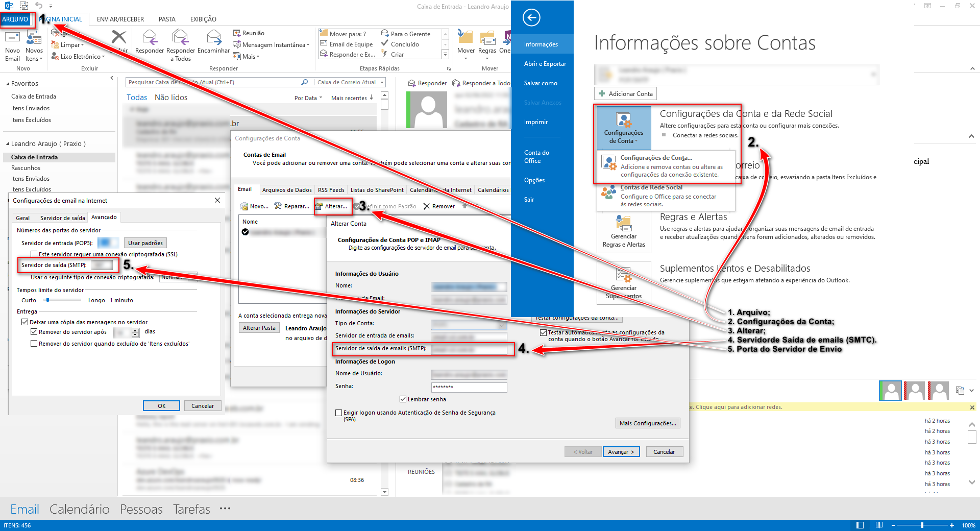980x531 pixels.
Task: Open the Mais ribbon dropdown
Action: pyautogui.click(x=247, y=57)
